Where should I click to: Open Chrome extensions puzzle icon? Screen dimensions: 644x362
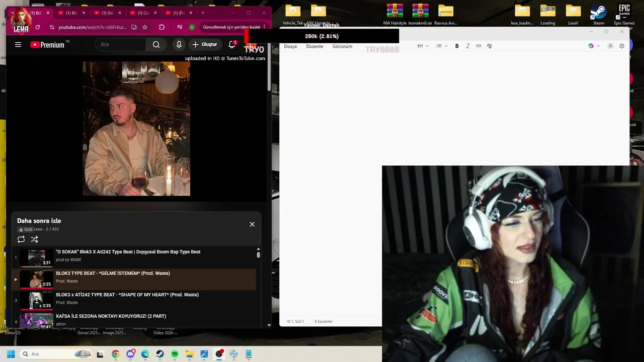[x=162, y=27]
